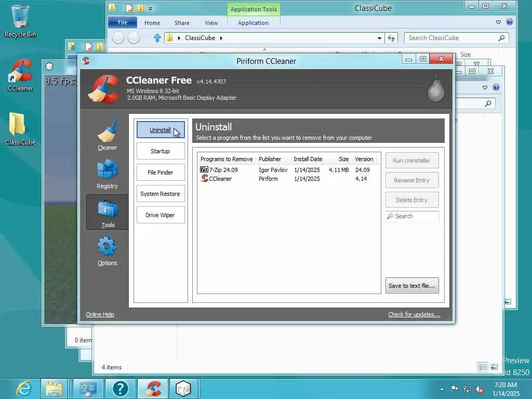Open Explorer help question mark icon
The height and width of the screenshot is (399, 532).
pos(509,22)
